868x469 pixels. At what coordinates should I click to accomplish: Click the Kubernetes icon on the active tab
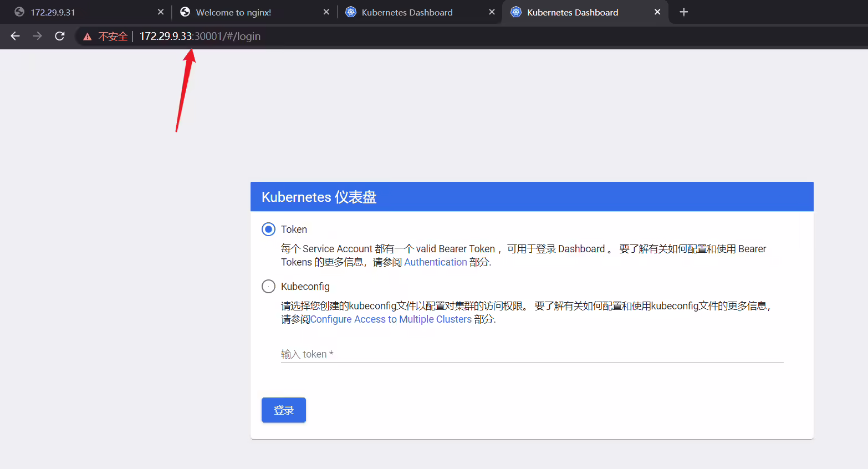516,12
